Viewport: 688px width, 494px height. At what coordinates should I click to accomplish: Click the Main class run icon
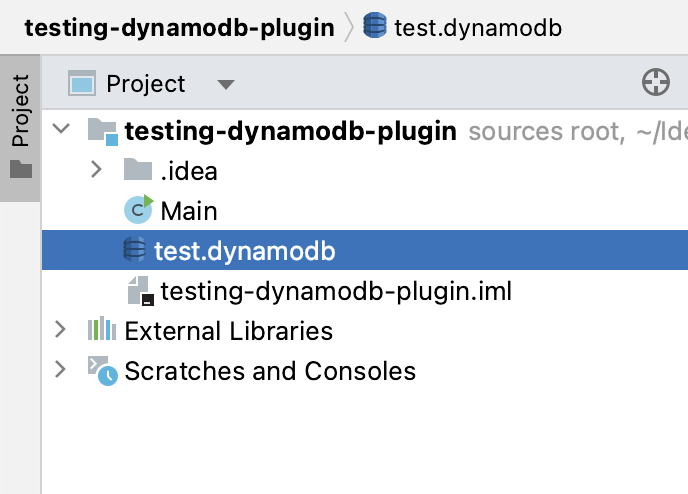[x=139, y=209]
